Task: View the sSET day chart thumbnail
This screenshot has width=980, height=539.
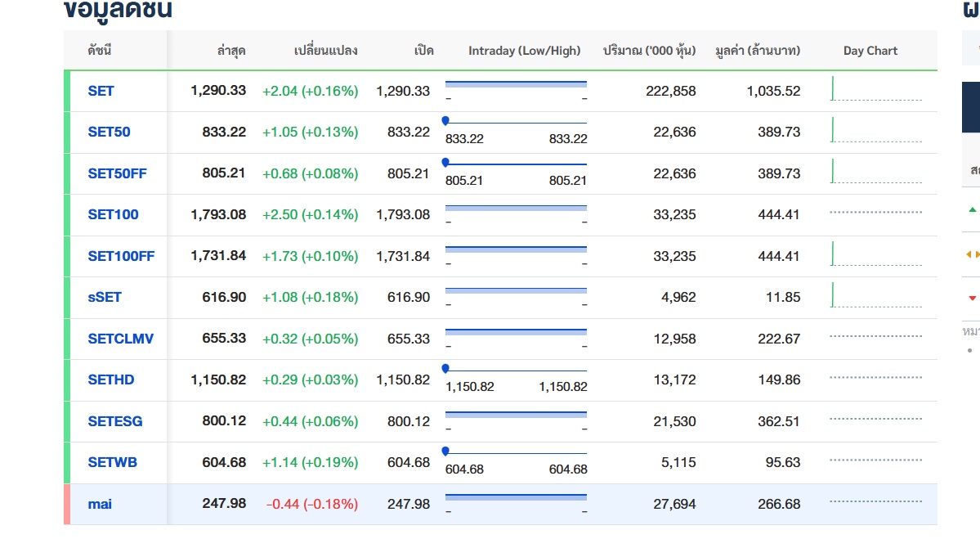Action: (x=875, y=297)
